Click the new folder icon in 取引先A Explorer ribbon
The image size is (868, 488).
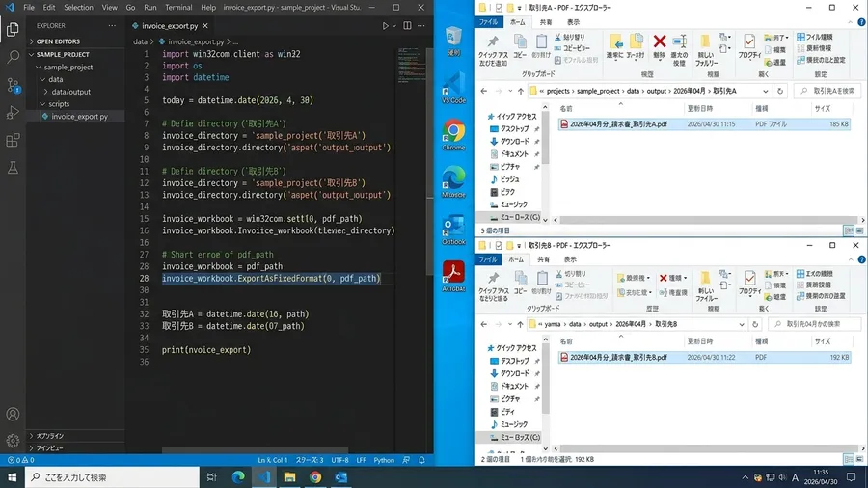click(x=705, y=41)
